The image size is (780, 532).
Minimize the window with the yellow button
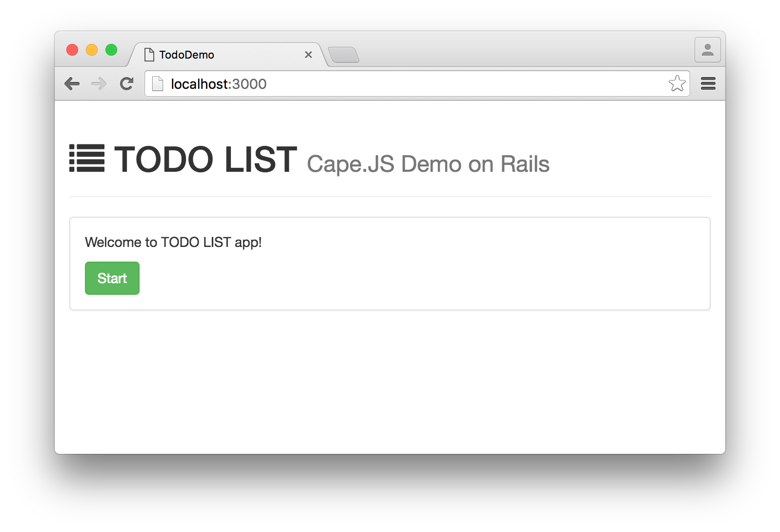(x=92, y=50)
